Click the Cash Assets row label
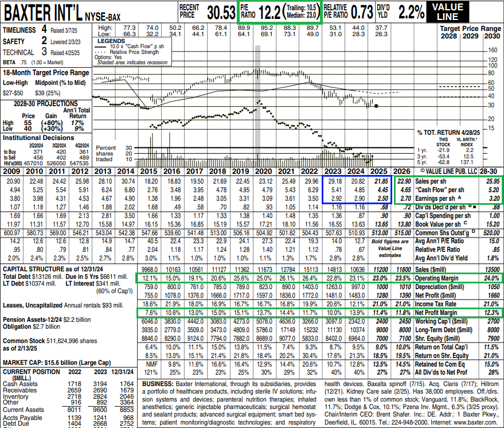Image resolution: width=504 pixels, height=428 pixels. (20, 384)
